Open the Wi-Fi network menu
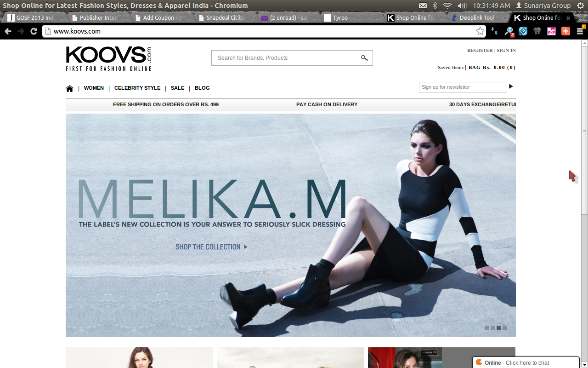The width and height of the screenshot is (588, 368). pyautogui.click(x=447, y=6)
